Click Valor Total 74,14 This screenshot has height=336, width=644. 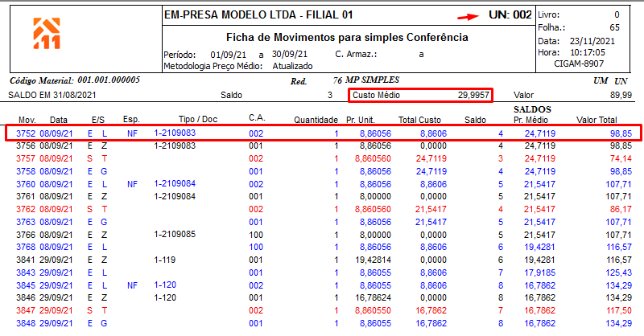[x=621, y=158]
